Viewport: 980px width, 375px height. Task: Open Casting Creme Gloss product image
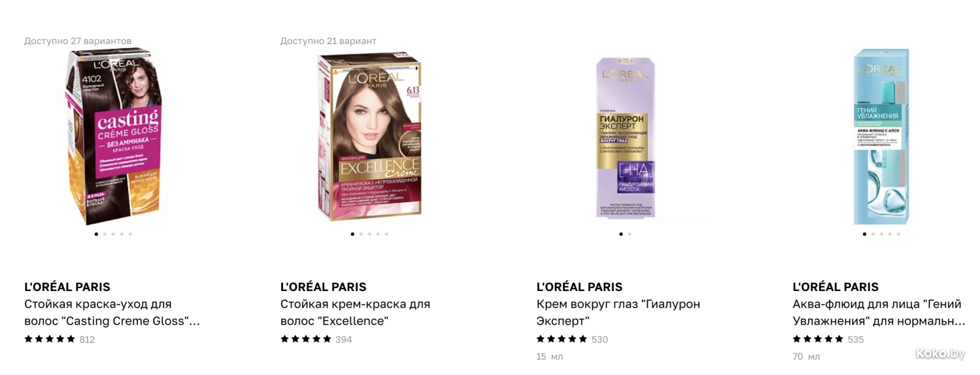(113, 137)
